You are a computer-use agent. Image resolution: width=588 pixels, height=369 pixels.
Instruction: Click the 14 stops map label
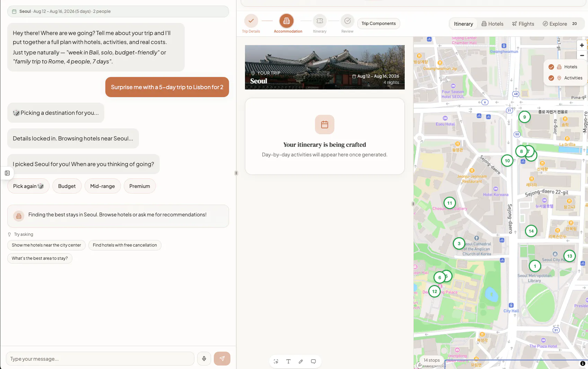click(432, 360)
